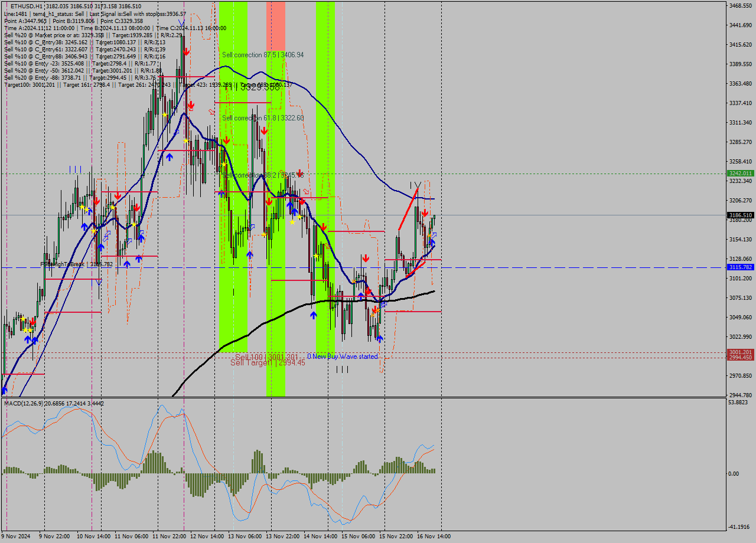Image resolution: width=756 pixels, height=543 pixels.
Task: Click the 'Sell %10 @ C_Entry38: 3245.162' line
Action: 85,42
